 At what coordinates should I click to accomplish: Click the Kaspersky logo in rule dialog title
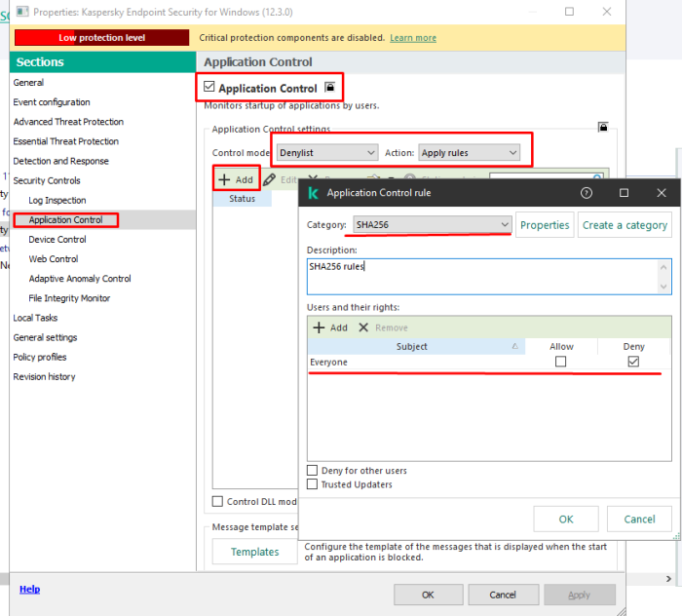click(314, 193)
